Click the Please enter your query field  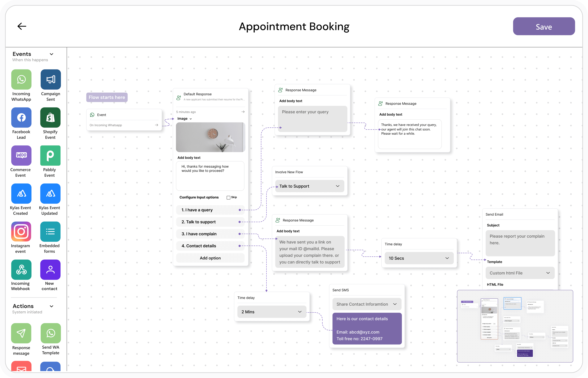[x=312, y=119]
